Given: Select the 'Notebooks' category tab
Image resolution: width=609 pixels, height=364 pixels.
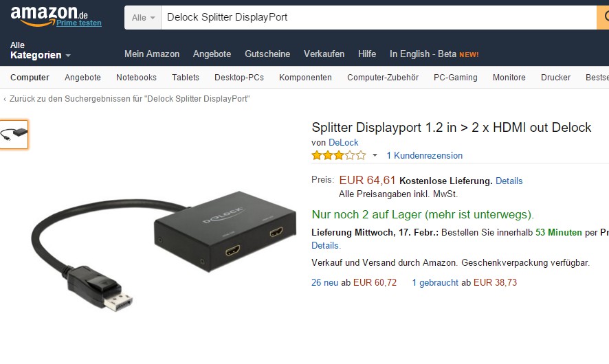Looking at the screenshot, I should [136, 78].
